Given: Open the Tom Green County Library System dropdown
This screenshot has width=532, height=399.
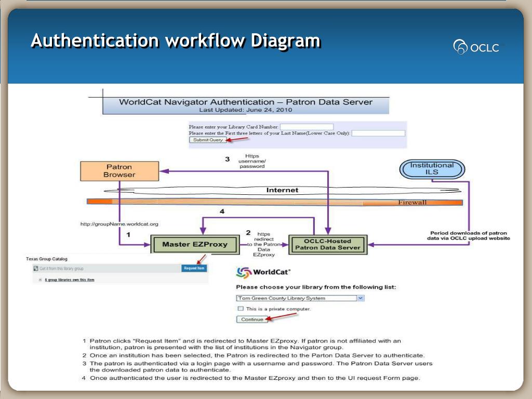Looking at the screenshot, I should click(x=300, y=298).
